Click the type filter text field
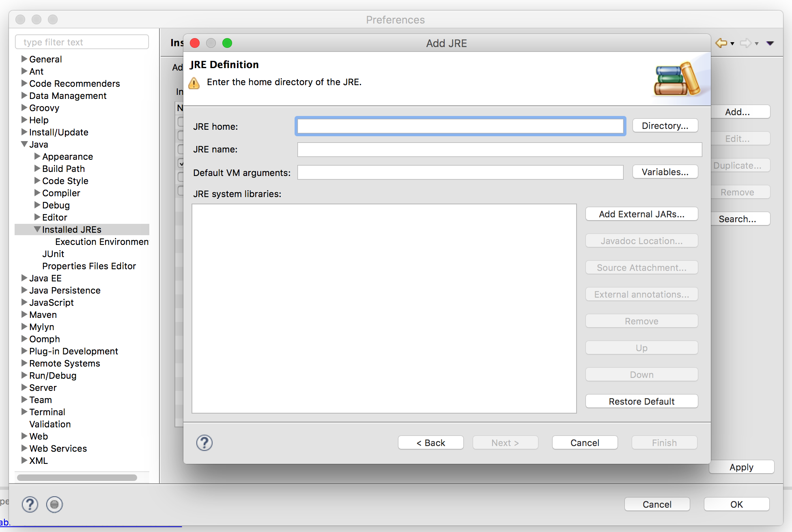792x532 pixels. pos(82,42)
